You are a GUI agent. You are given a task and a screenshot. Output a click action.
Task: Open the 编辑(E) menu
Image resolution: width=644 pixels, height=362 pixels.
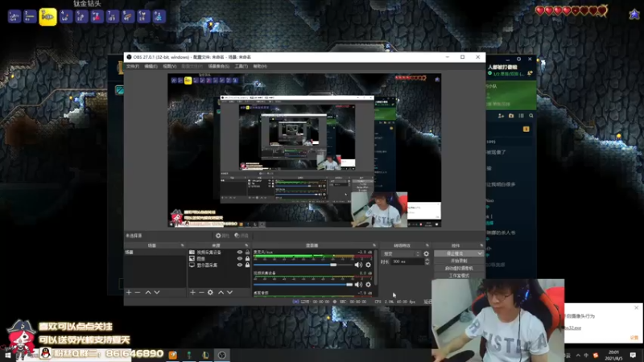pyautogui.click(x=151, y=66)
